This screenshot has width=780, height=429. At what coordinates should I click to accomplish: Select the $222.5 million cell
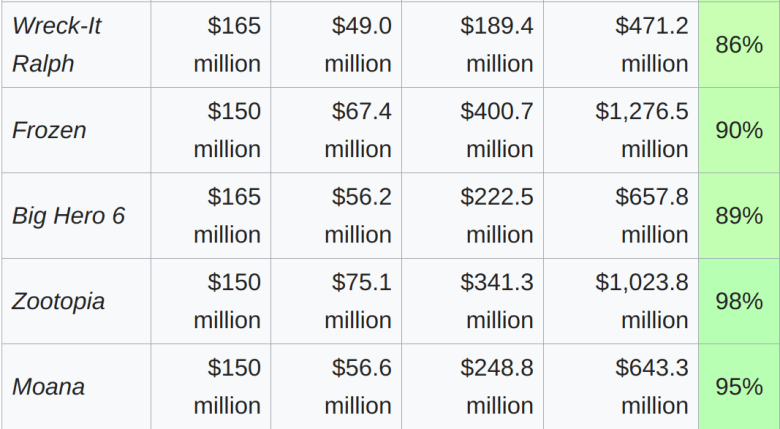tap(497, 215)
